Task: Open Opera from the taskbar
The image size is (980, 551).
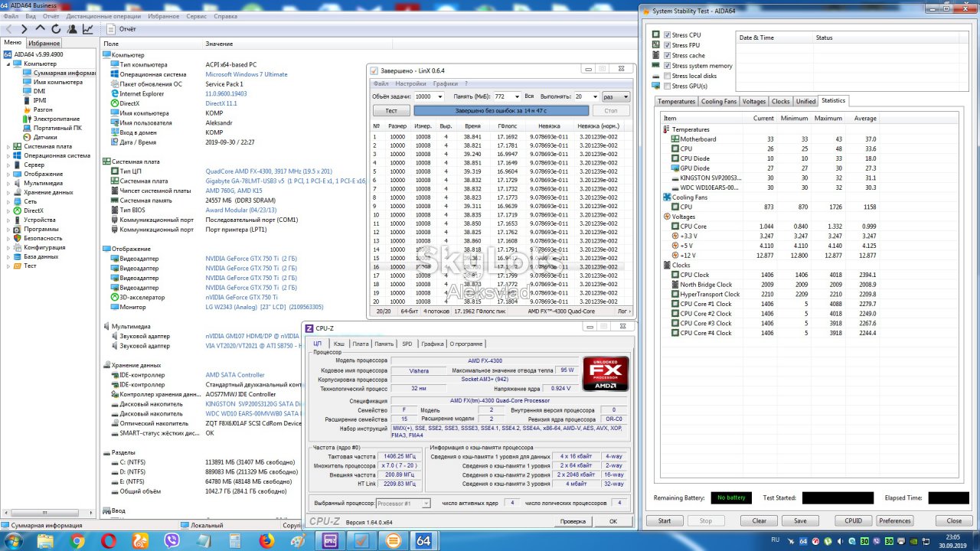Action: [x=109, y=541]
